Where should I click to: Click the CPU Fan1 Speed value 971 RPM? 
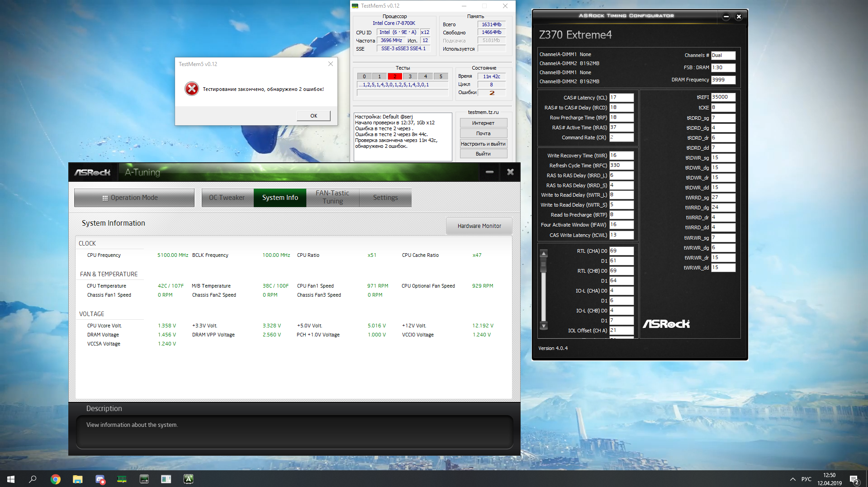point(378,286)
